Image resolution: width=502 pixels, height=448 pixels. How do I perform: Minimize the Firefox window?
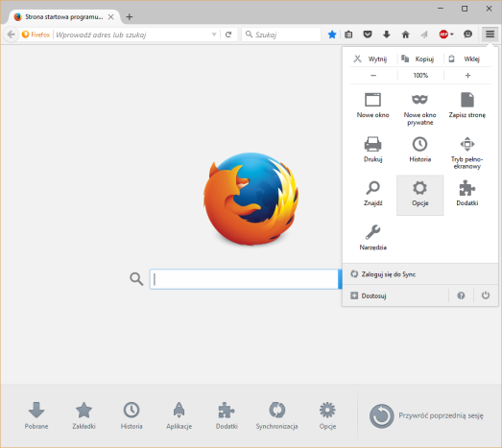point(441,9)
